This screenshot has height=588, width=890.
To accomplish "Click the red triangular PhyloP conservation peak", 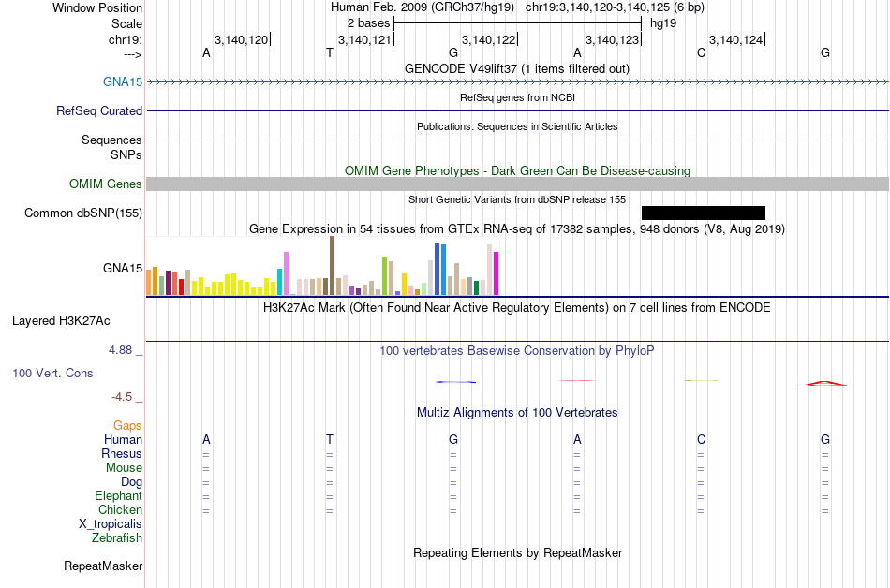I will 826,383.
